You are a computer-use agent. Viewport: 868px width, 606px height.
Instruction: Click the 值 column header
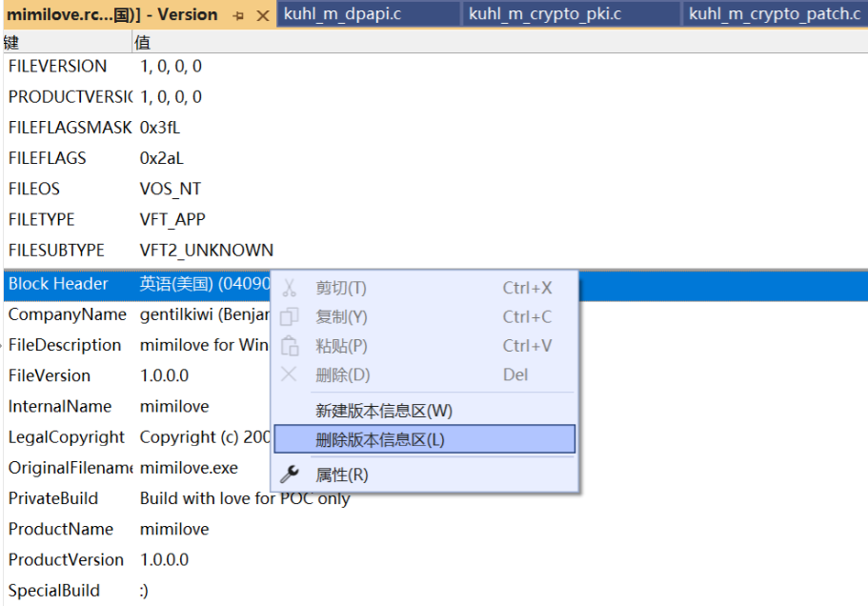500,42
